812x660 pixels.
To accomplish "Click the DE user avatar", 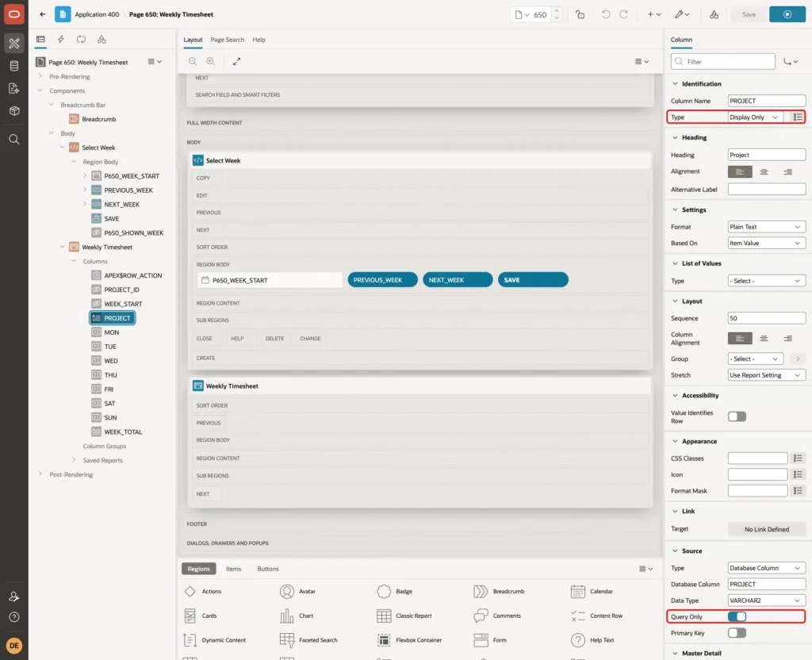I will (14, 646).
